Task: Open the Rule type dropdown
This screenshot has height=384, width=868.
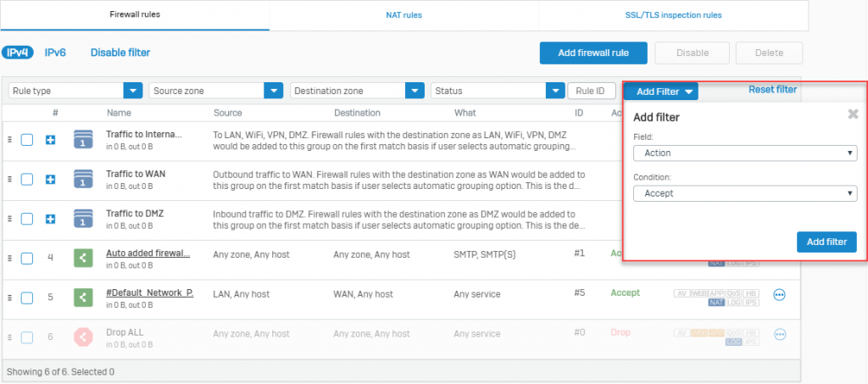Action: [75, 91]
